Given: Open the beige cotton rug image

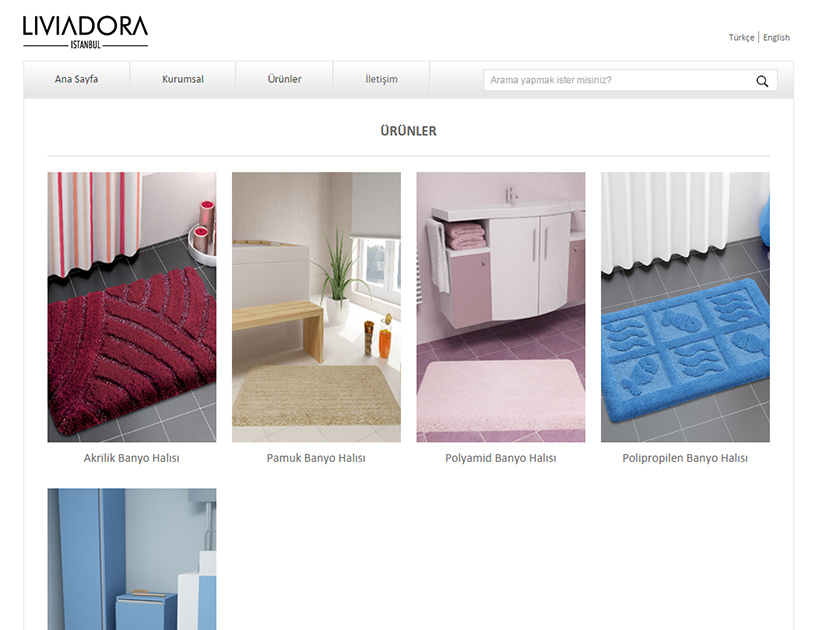Looking at the screenshot, I should point(316,307).
